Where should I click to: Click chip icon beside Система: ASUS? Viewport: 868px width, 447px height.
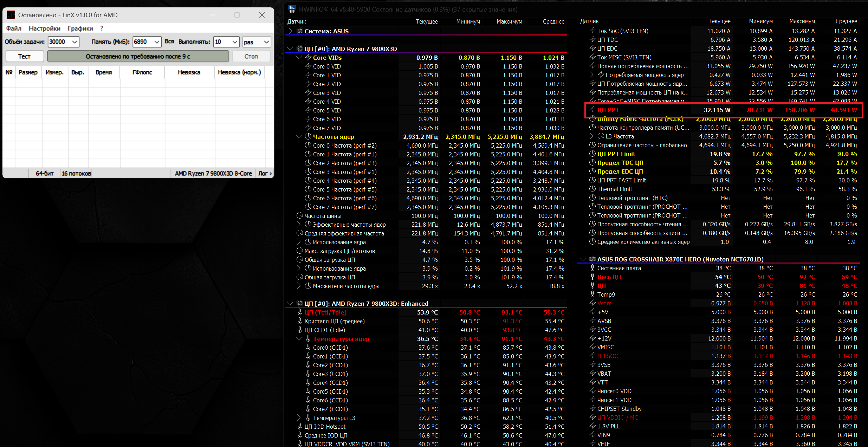[x=300, y=31]
